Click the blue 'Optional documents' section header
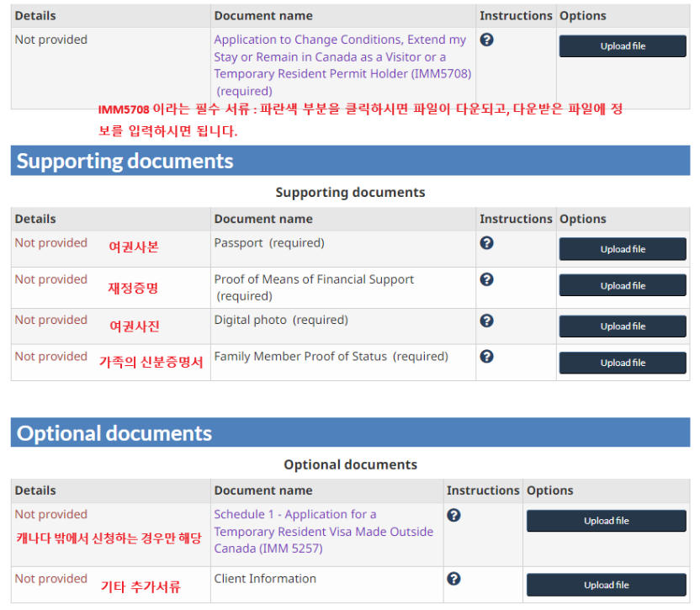This screenshot has width=700, height=610. (351, 432)
